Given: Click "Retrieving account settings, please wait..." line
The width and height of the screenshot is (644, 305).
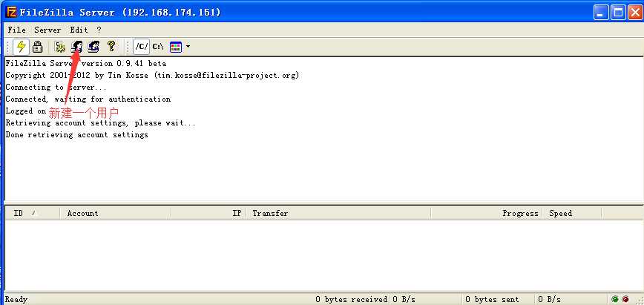Looking at the screenshot, I should pyautogui.click(x=101, y=122).
